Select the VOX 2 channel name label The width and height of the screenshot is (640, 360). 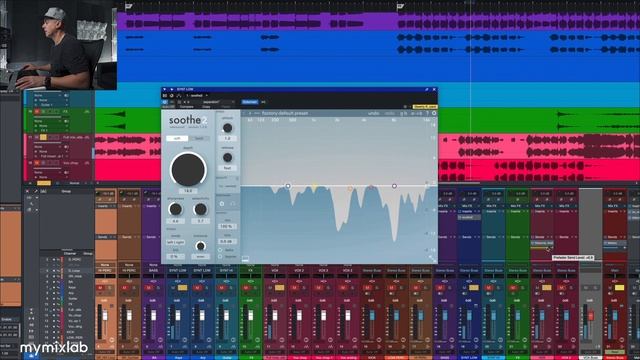click(299, 271)
